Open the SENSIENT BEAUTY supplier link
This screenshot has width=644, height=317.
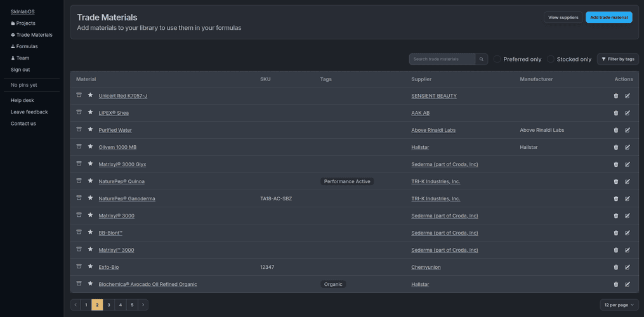tap(433, 96)
